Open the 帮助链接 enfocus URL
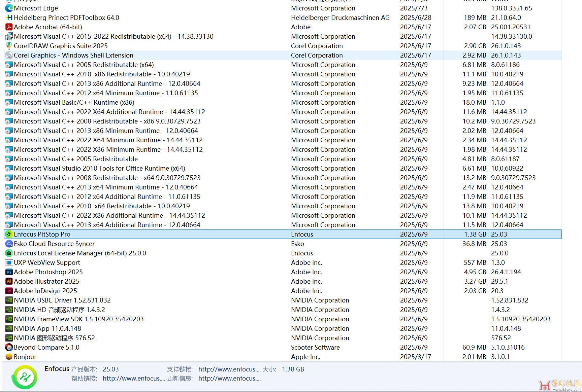Image resolution: width=582 pixels, height=392 pixels. tap(134, 379)
